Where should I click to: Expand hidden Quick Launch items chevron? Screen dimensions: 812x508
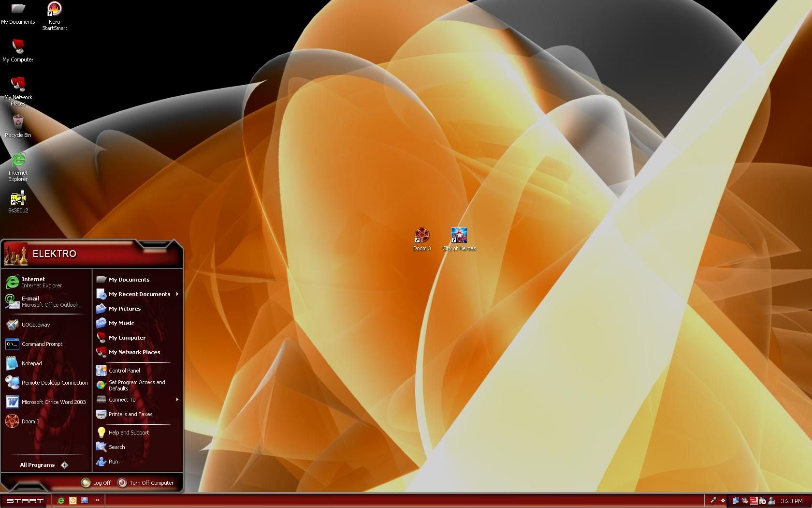tap(97, 500)
